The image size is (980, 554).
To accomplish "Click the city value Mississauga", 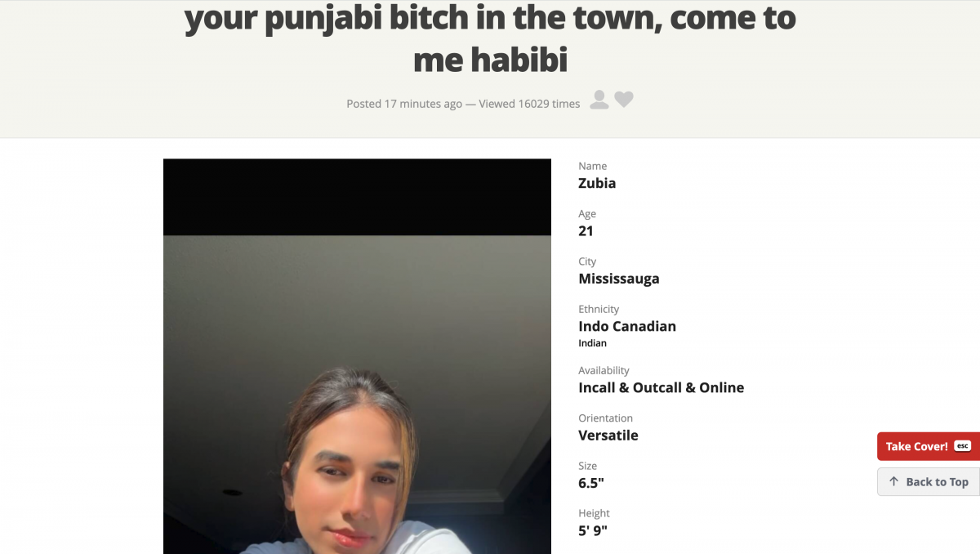I will click(619, 279).
